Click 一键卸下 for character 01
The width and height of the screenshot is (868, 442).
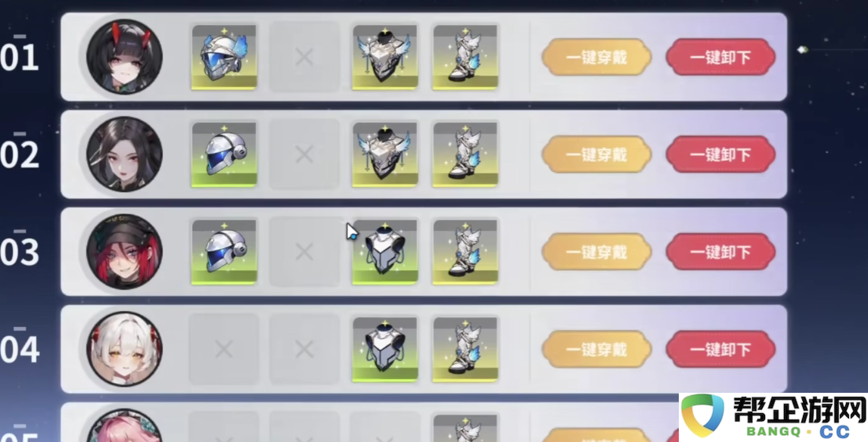tap(720, 57)
